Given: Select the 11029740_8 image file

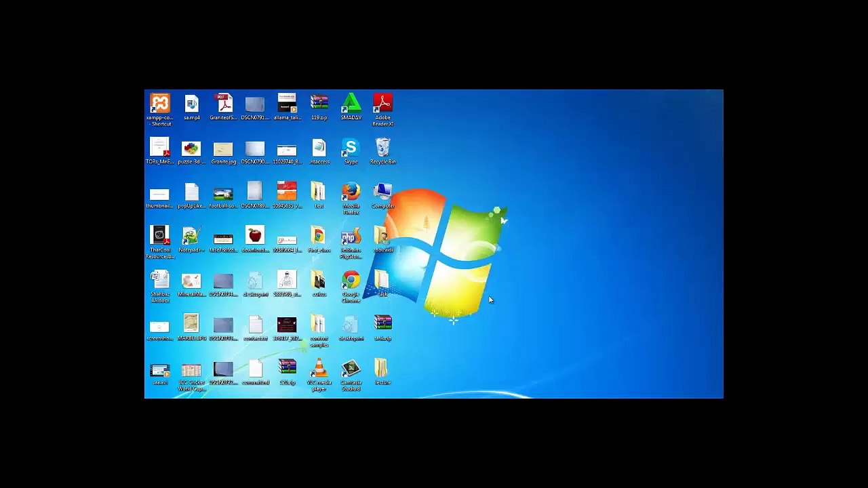Looking at the screenshot, I should click(x=287, y=150).
